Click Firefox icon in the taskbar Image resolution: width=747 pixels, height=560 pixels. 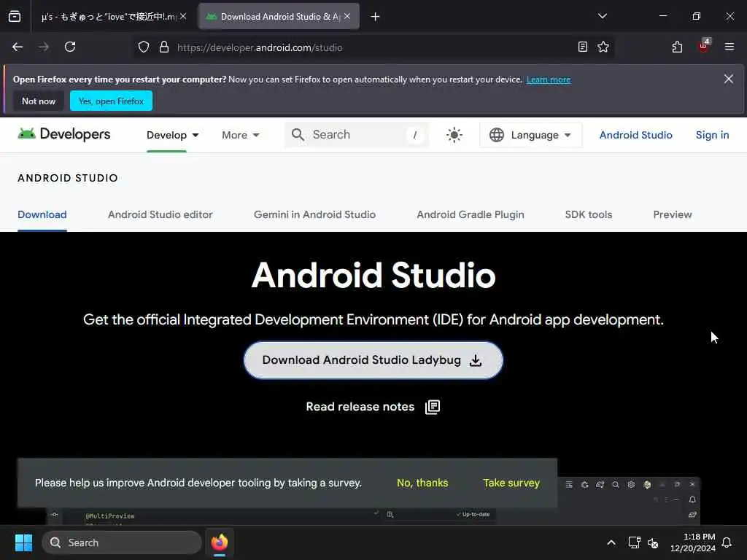(220, 542)
